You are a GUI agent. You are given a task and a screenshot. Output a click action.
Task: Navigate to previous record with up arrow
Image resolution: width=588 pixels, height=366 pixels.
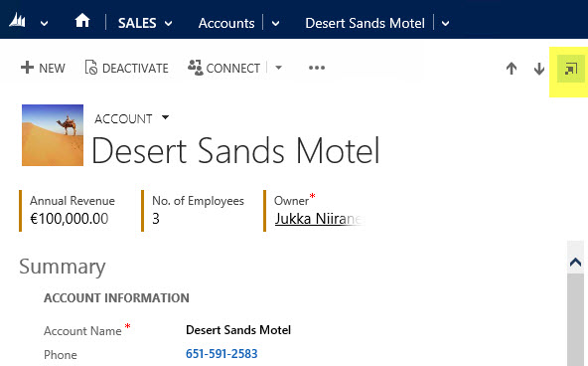512,69
